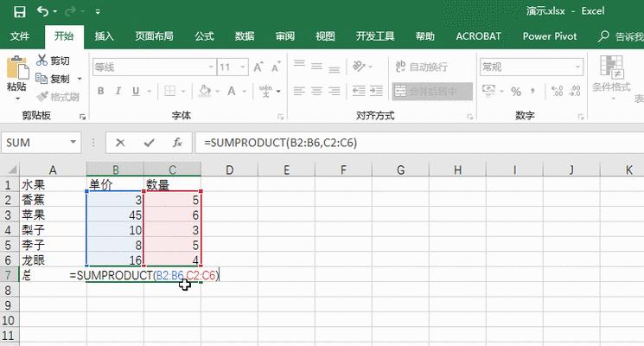Click in the SUMPRODUCT formula bar
Screen dimensions: 644x346
tap(420, 143)
